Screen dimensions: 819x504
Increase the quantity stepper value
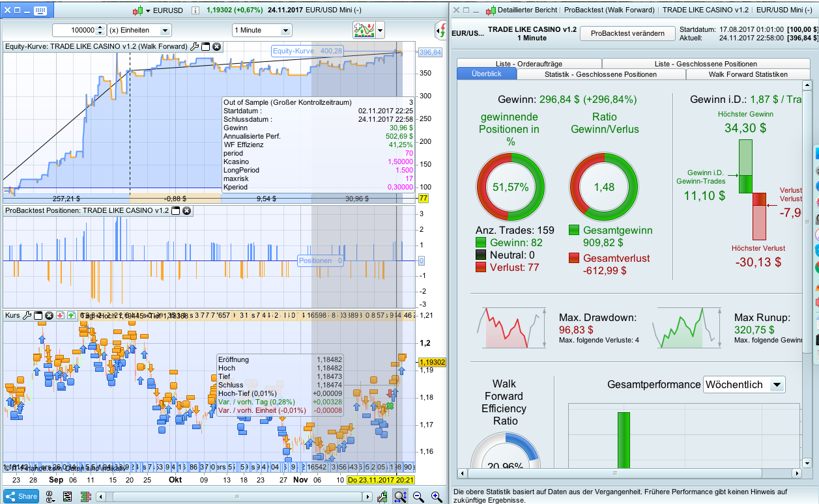pyautogui.click(x=100, y=27)
